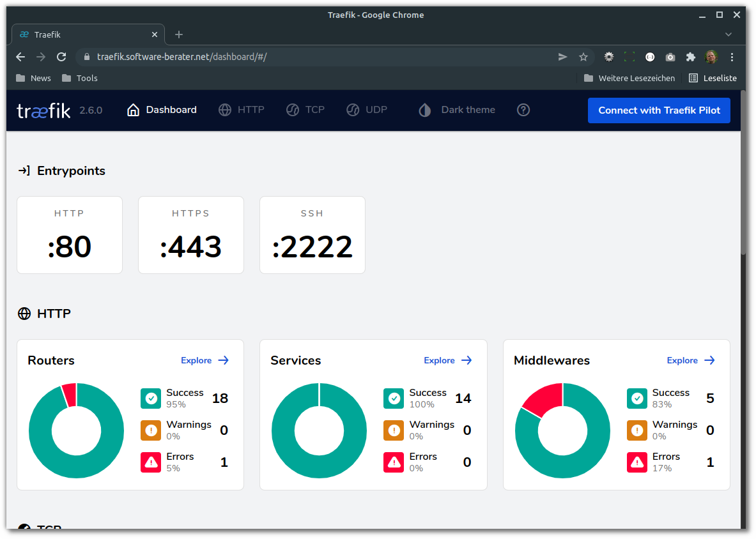
Task: Click the Services Success check icon
Action: pyautogui.click(x=394, y=399)
